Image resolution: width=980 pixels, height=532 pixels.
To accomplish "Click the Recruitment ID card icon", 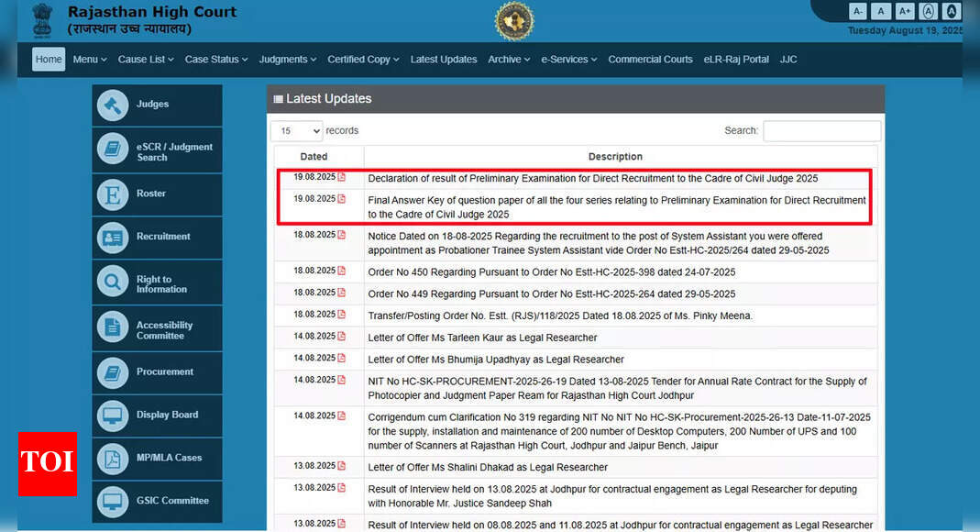I will click(x=113, y=237).
